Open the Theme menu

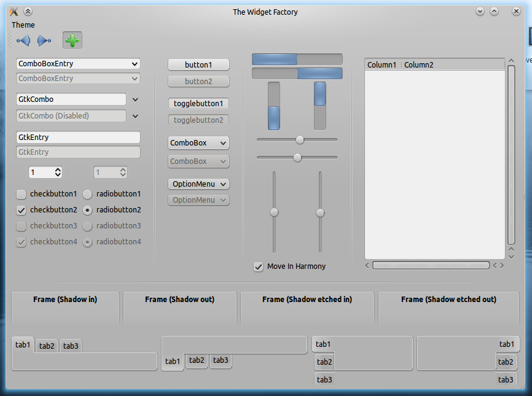coord(23,25)
